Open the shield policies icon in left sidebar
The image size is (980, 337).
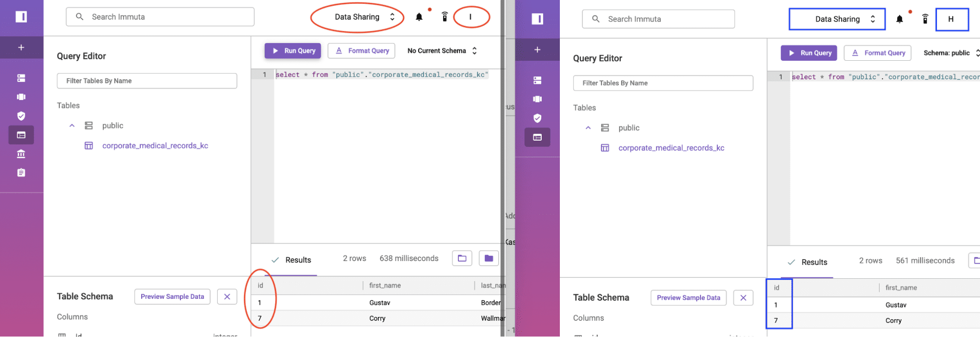pyautogui.click(x=21, y=116)
